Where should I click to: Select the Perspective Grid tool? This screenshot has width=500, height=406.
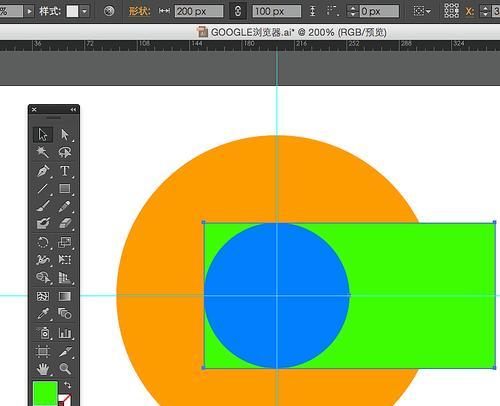coord(65,277)
